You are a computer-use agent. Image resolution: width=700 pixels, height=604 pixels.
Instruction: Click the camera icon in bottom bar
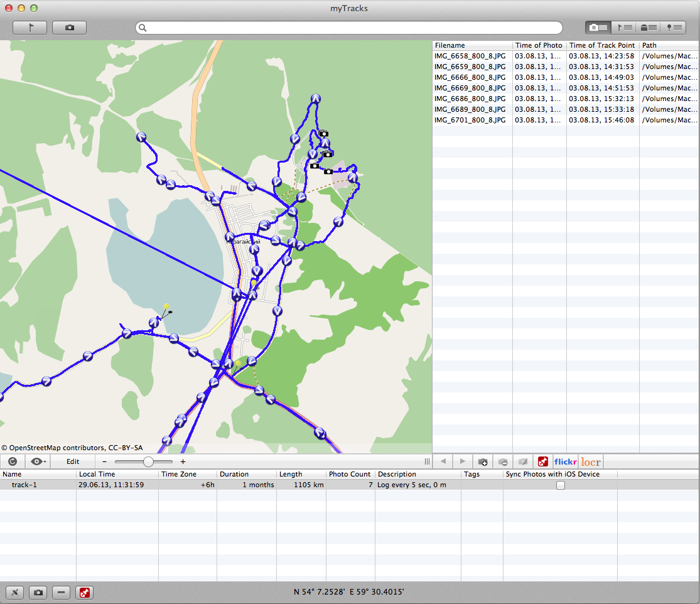(38, 592)
